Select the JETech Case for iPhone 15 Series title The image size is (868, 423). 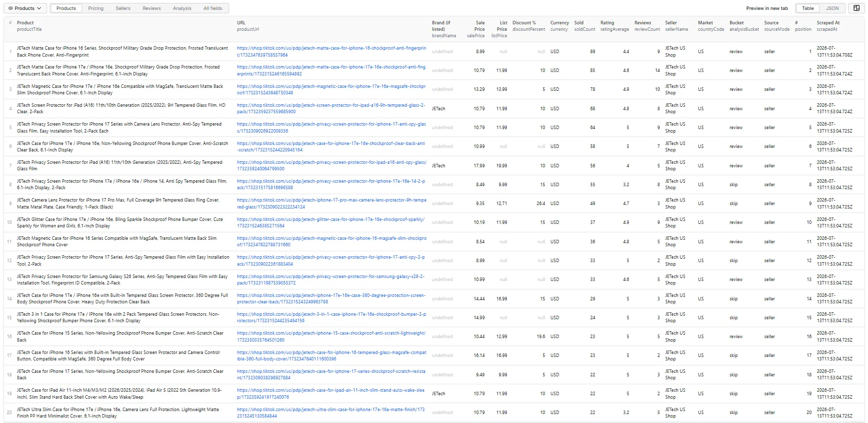click(x=120, y=337)
